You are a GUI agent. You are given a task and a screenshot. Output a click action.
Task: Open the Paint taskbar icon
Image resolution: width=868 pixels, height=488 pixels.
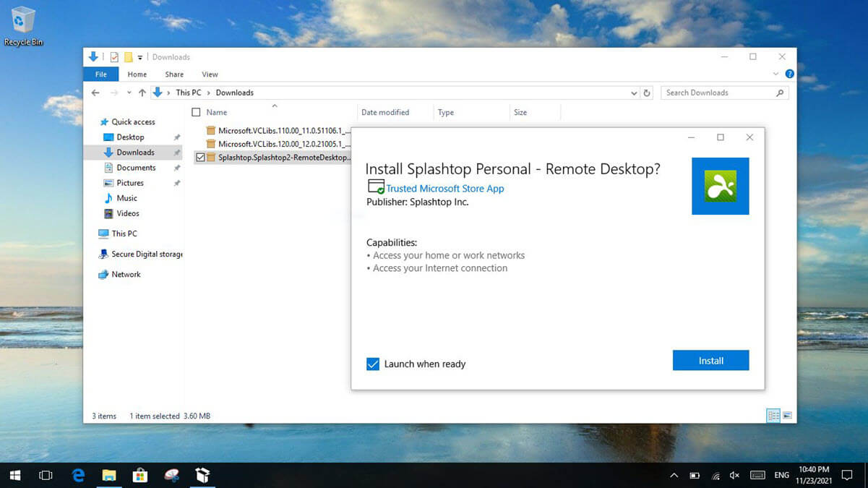click(x=171, y=475)
